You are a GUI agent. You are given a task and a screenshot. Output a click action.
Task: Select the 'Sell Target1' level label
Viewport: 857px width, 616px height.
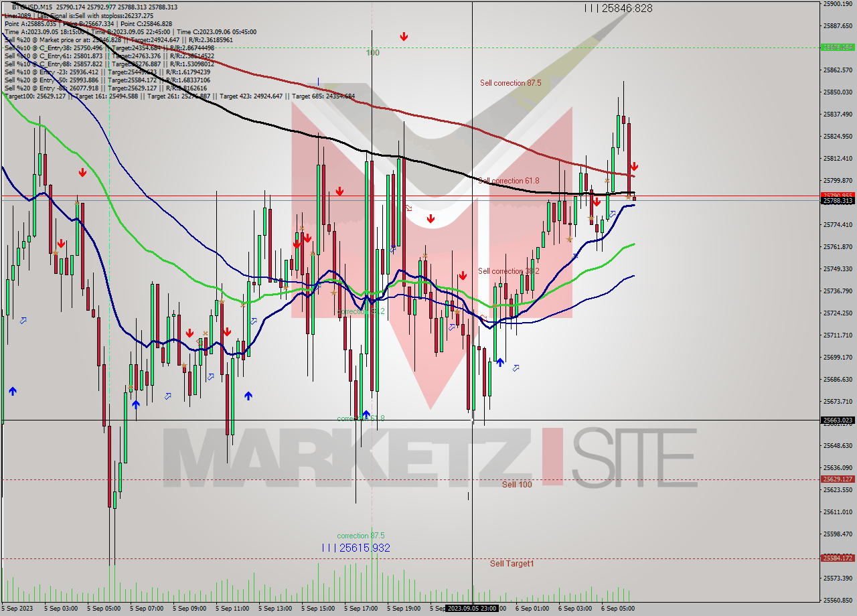tap(512, 564)
